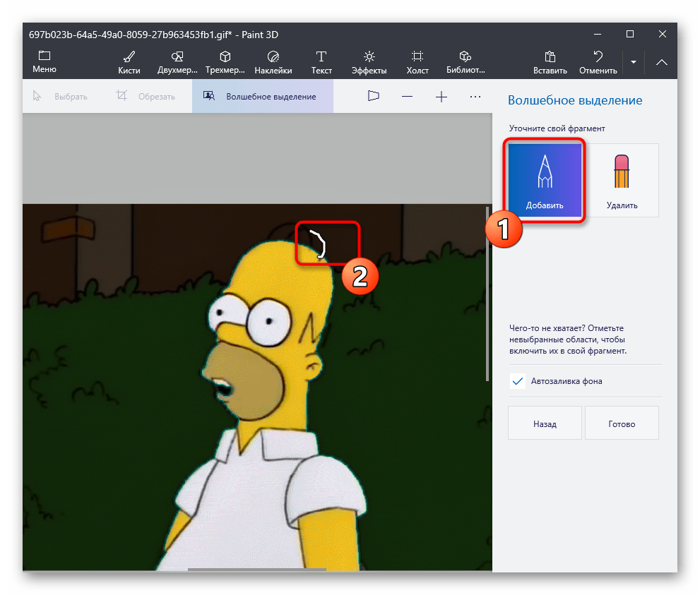
Task: Open the Наклейки stickers panel
Action: 273,61
